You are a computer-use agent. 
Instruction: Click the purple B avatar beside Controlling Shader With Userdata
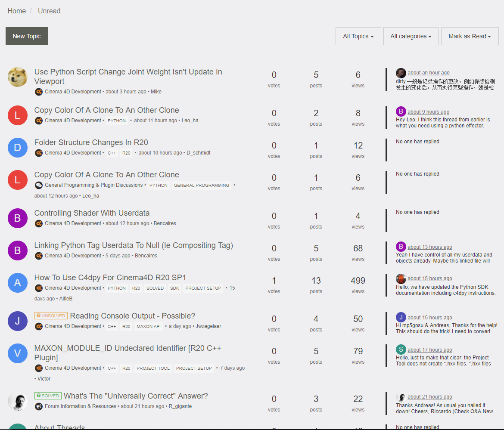click(x=18, y=218)
